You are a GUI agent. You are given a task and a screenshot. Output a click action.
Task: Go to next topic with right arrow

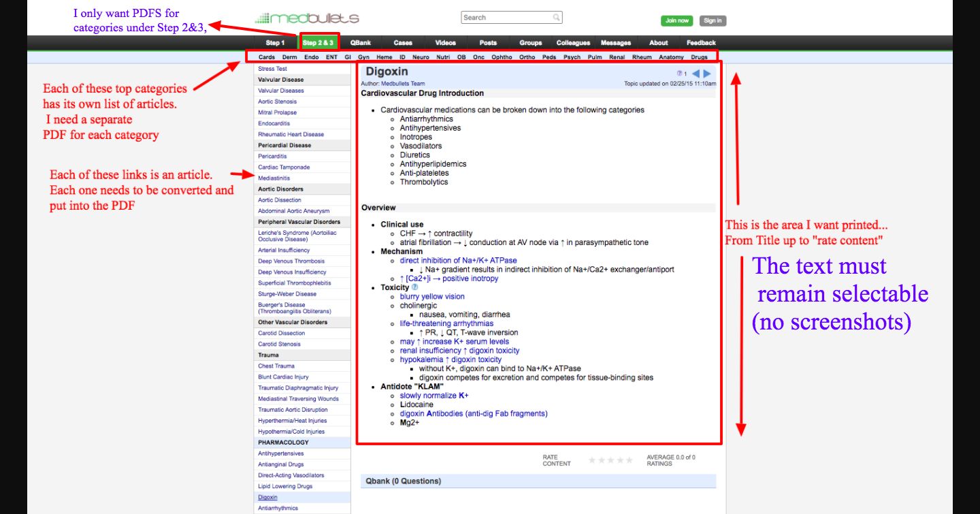point(707,74)
